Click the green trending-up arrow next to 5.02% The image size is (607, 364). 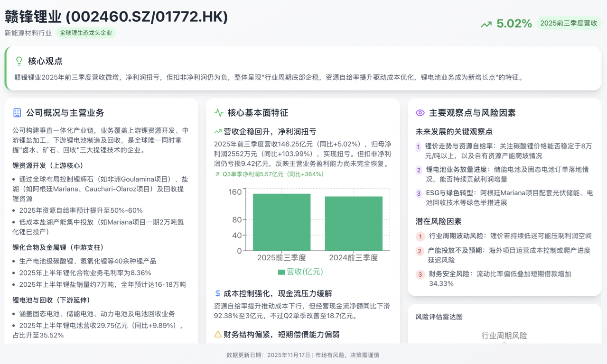point(486,24)
